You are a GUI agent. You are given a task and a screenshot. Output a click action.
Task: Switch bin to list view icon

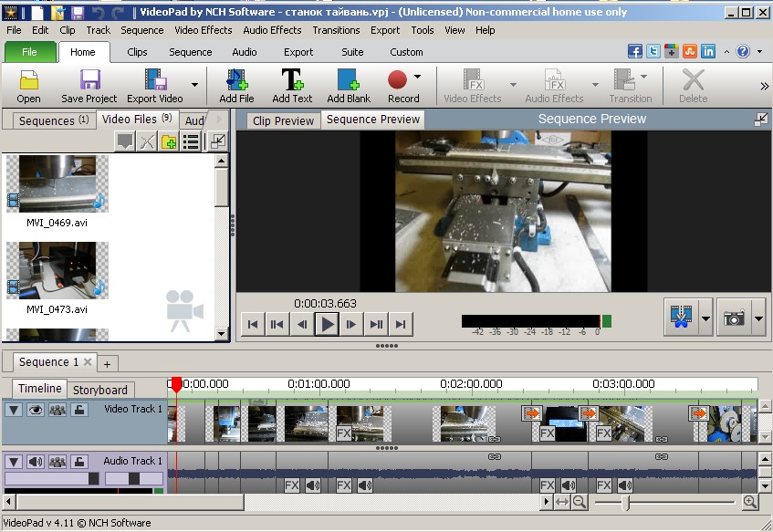coord(191,142)
